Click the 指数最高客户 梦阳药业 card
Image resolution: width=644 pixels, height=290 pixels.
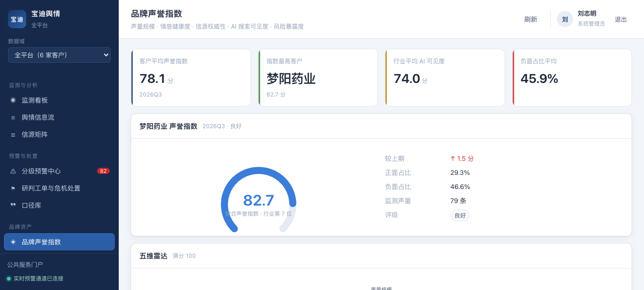tap(318, 77)
